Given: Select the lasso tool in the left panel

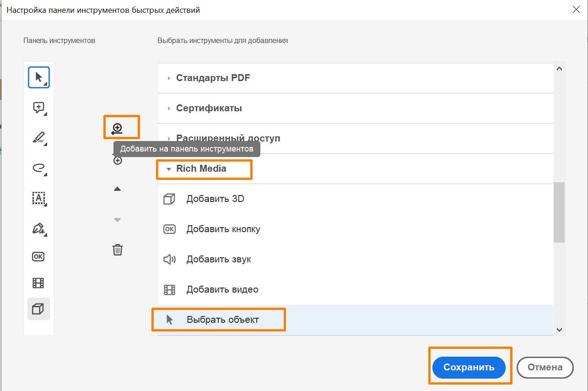Looking at the screenshot, I should [38, 168].
